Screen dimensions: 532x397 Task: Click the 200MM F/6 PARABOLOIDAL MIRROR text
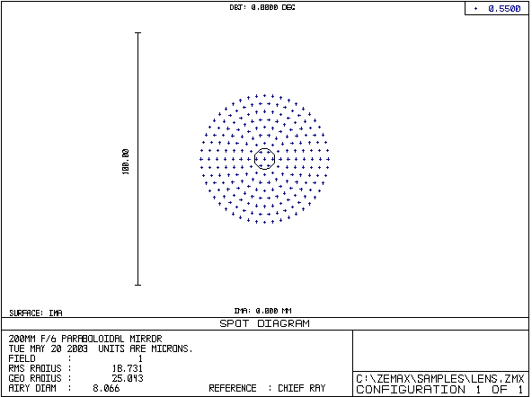coord(85,339)
